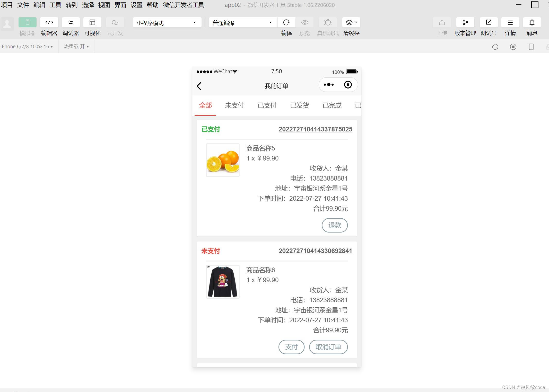Viewport: 549px width, 392px height.
Task: Open the 小程序模式 mode dropdown
Action: point(167,22)
